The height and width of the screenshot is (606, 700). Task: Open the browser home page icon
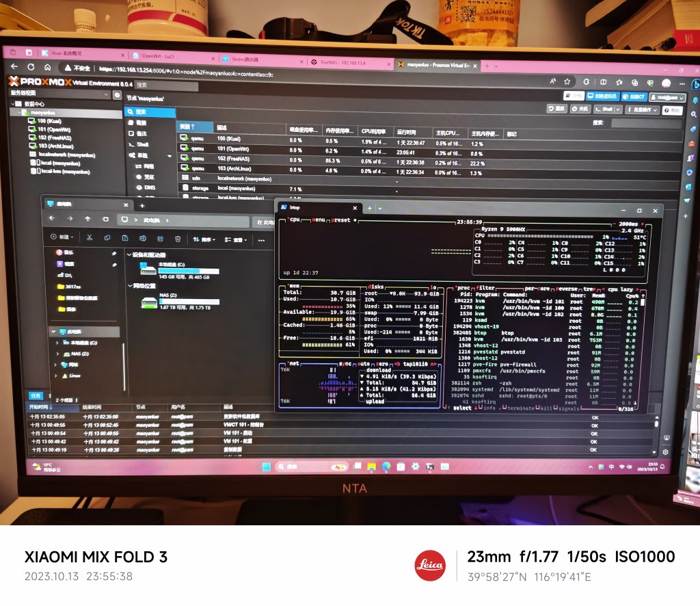click(x=47, y=67)
